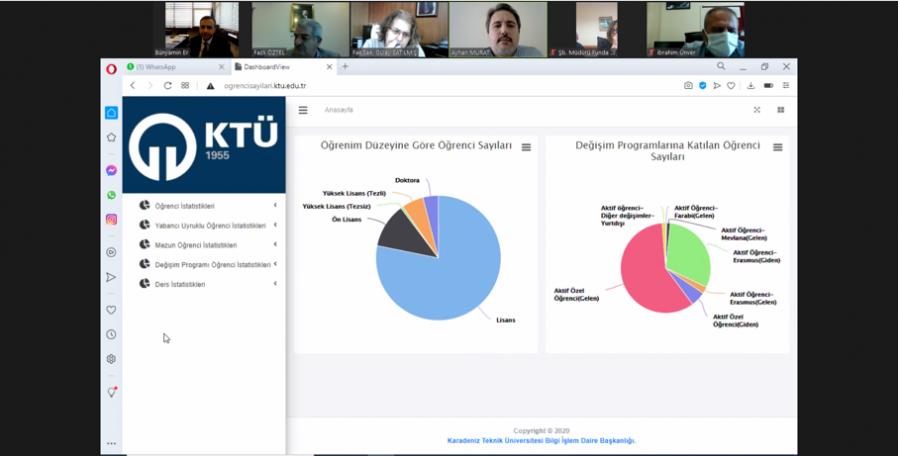
Task: Open the Öğrenim Düzeyine chart options menu
Action: click(526, 147)
